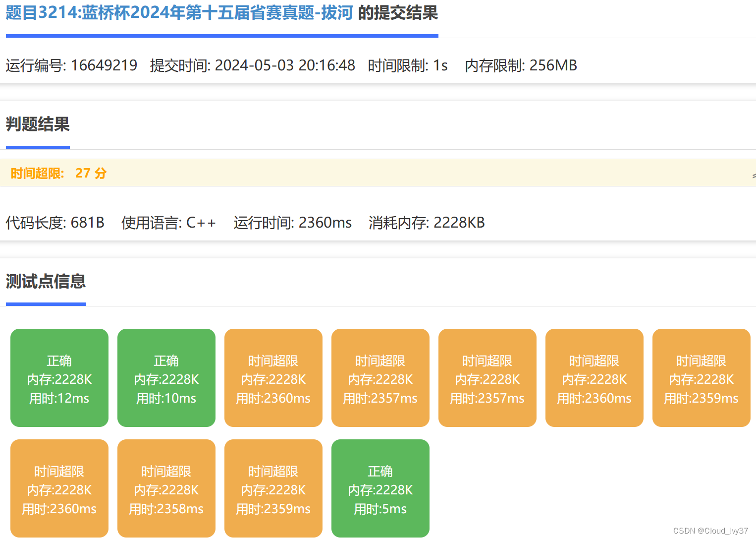Click the second-row test point showing 2359ms

[273, 488]
